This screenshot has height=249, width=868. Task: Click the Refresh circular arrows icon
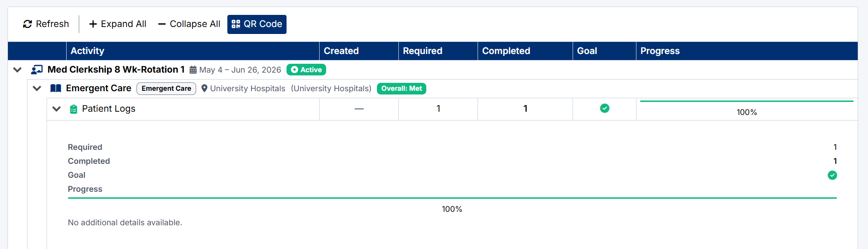[x=27, y=24]
